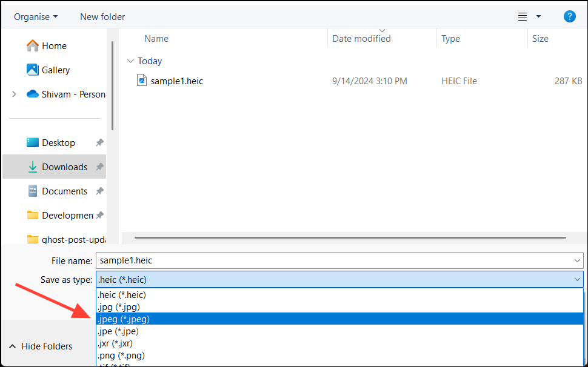Choose .jpe (*.jpe) format option
The height and width of the screenshot is (367, 588).
click(339, 331)
